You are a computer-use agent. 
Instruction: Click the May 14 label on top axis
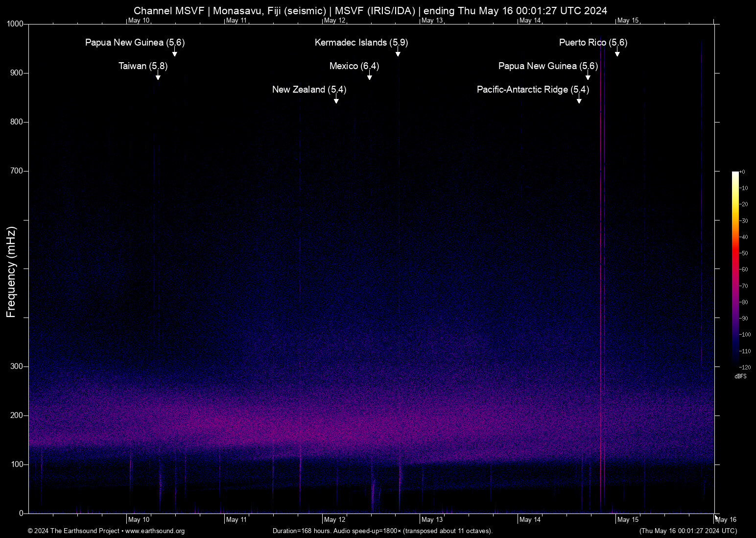(x=530, y=21)
